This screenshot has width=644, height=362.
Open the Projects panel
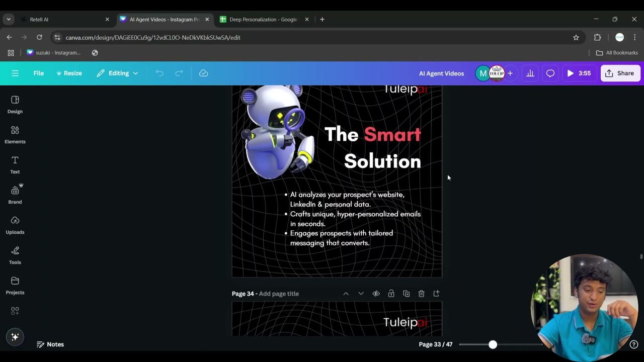tap(15, 286)
